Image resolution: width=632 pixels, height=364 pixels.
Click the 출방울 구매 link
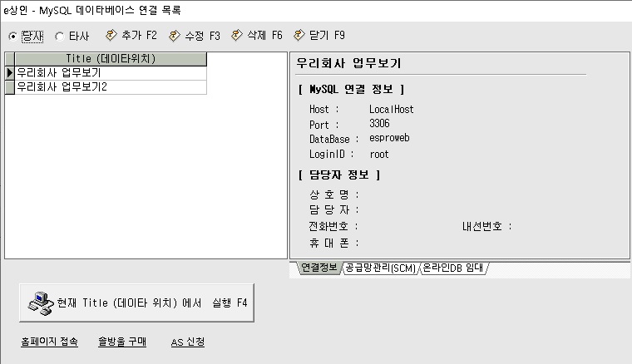click(x=121, y=342)
